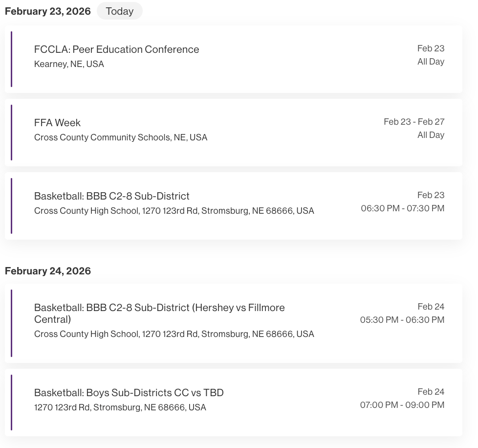Screen dimensions: 478x448
Task: Open Boys Sub-Districts CC vs TBD event
Action: tap(129, 393)
